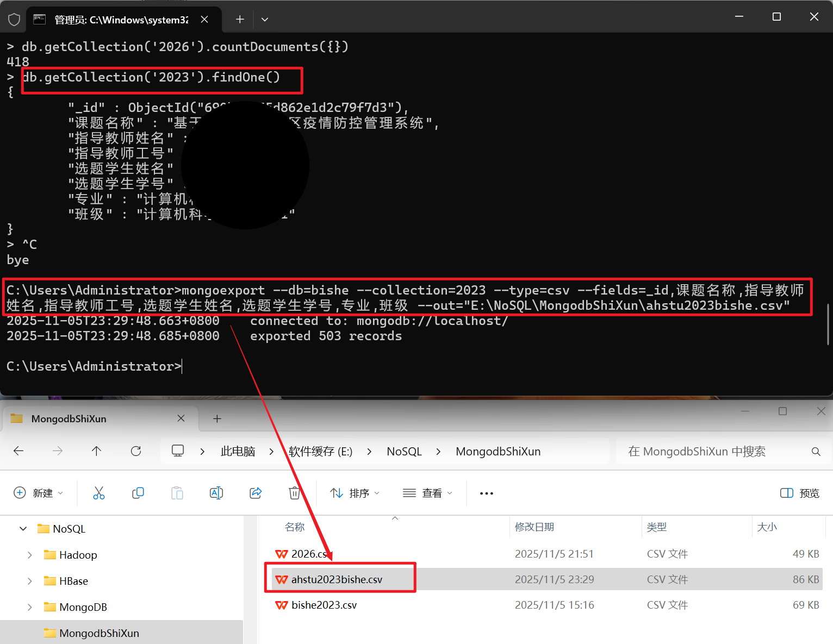Navigate to 软件缓存 (E:) in the breadcrumb
This screenshot has height=644, width=833.
(320, 452)
